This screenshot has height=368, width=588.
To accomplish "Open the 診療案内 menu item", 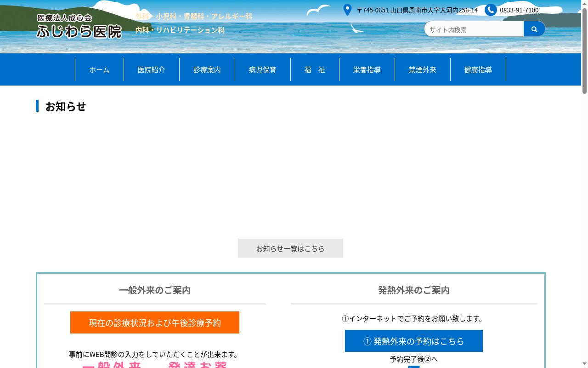I will 207,69.
